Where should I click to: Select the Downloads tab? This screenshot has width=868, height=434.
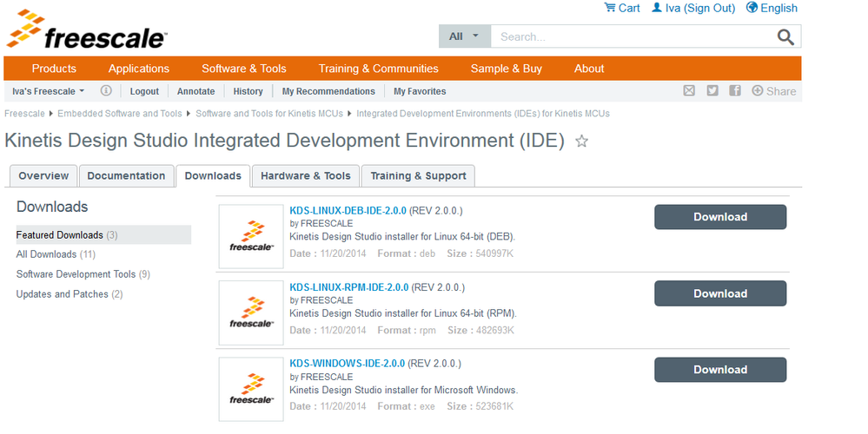click(x=213, y=176)
